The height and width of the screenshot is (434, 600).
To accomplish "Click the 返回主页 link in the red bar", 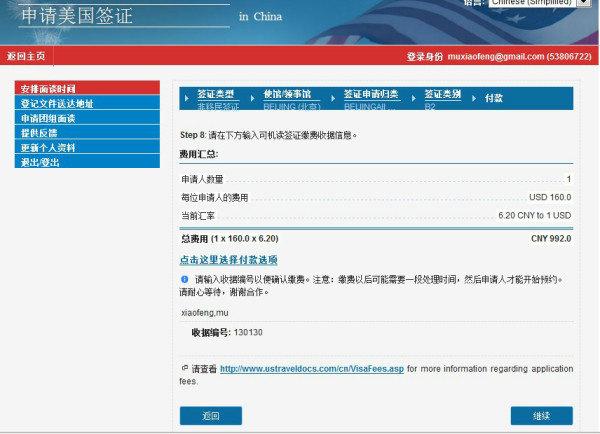I will [x=26, y=57].
